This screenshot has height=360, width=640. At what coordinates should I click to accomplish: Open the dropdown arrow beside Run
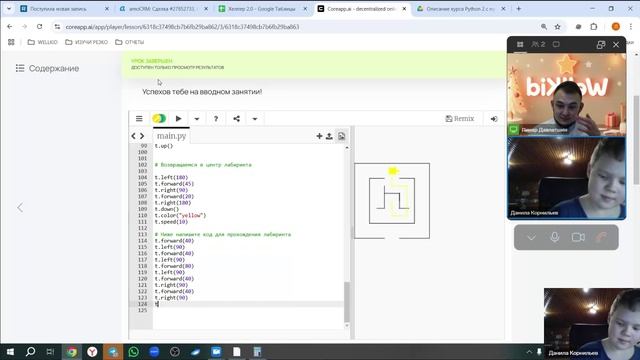197,119
